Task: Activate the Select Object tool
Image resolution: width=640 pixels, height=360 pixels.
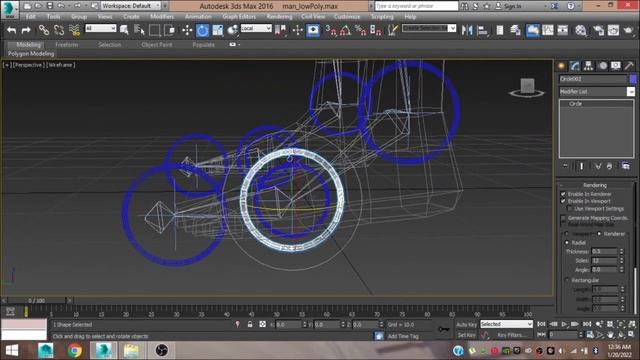Action: click(x=124, y=30)
